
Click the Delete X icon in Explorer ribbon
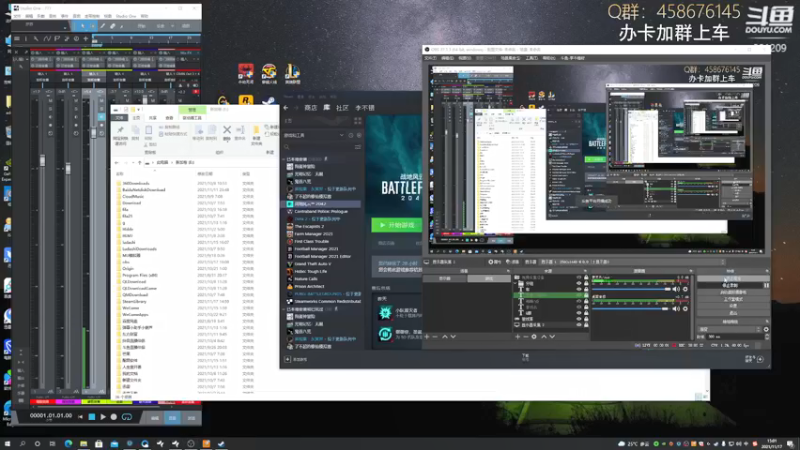click(227, 130)
